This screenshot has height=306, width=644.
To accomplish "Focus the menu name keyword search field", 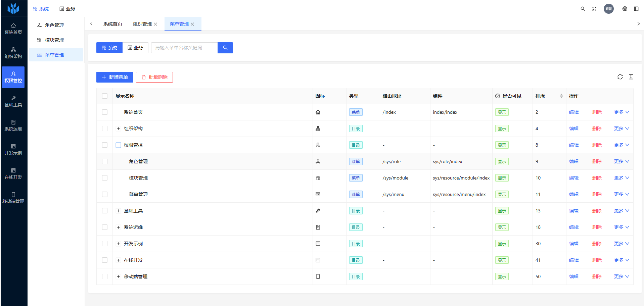I will pyautogui.click(x=184, y=48).
